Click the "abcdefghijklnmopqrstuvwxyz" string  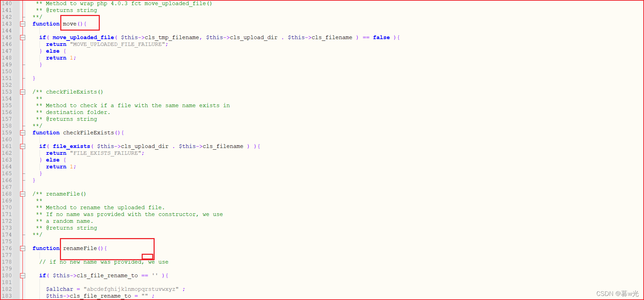(131, 289)
